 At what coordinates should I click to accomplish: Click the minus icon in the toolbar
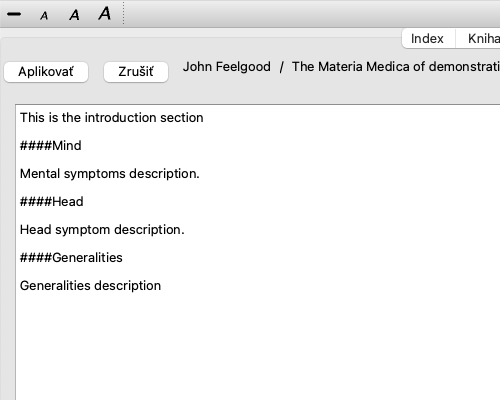pos(14,14)
